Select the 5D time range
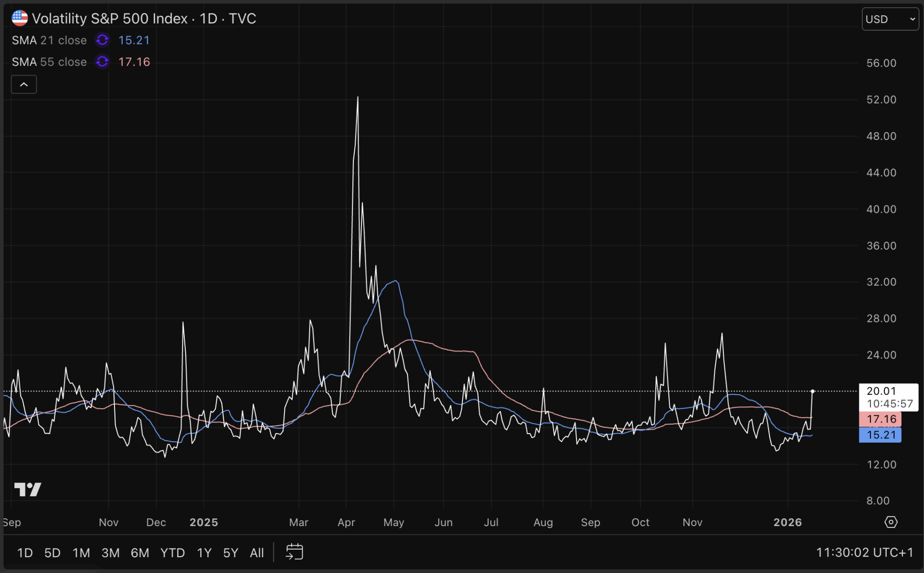 coord(52,553)
